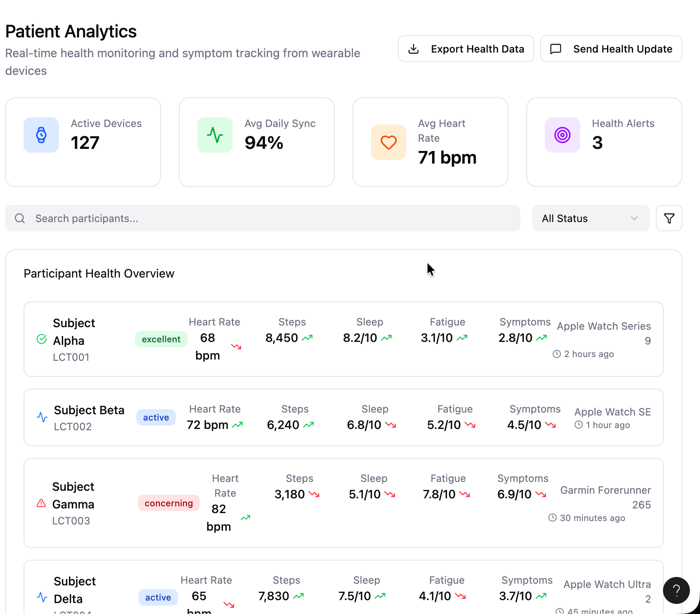Click the target icon on Health Alerts card
This screenshot has height=614, width=700.
click(562, 135)
